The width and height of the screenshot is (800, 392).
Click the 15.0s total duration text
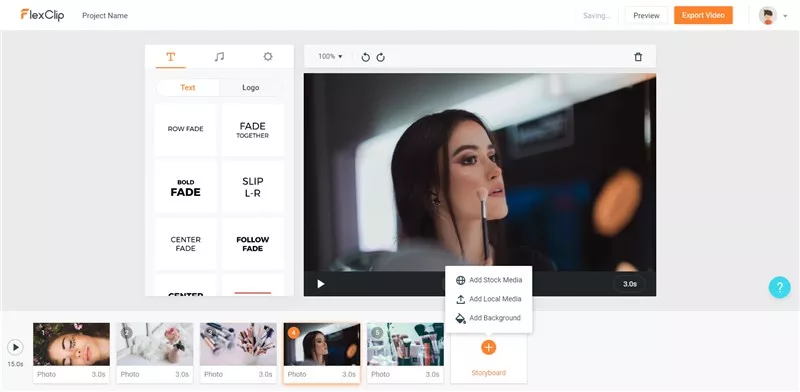point(15,364)
